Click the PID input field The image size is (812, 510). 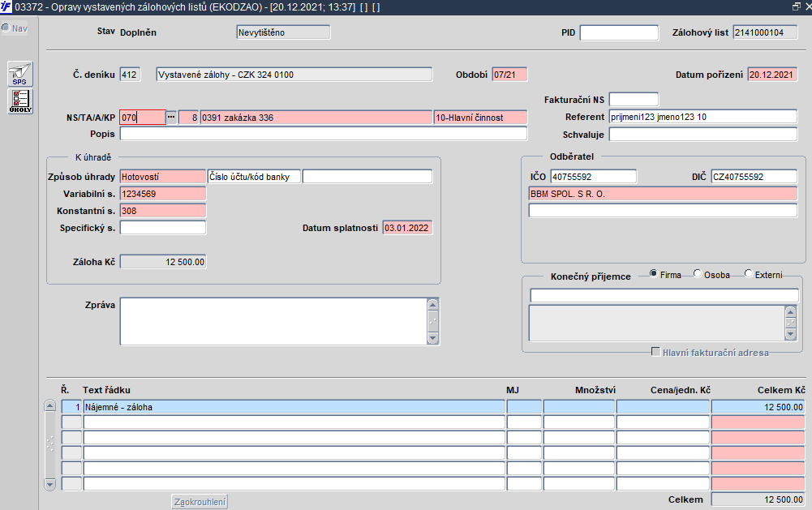point(620,32)
